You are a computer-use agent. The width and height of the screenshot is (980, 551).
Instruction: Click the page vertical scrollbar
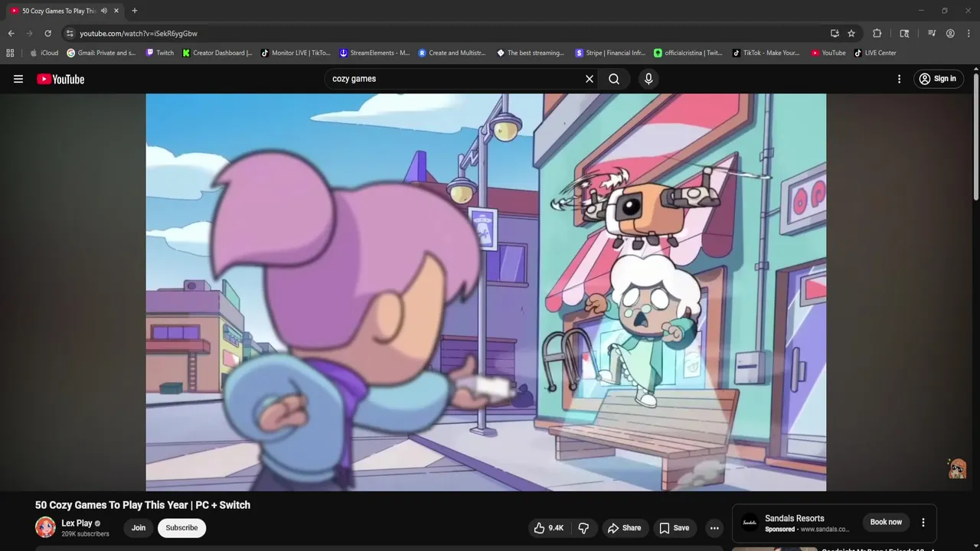pos(976,137)
